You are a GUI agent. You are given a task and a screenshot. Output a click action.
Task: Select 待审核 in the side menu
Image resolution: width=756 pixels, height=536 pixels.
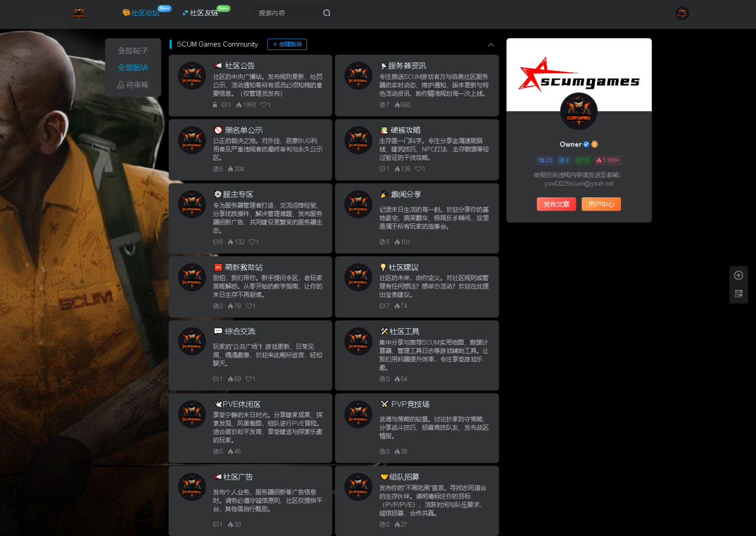click(x=133, y=85)
